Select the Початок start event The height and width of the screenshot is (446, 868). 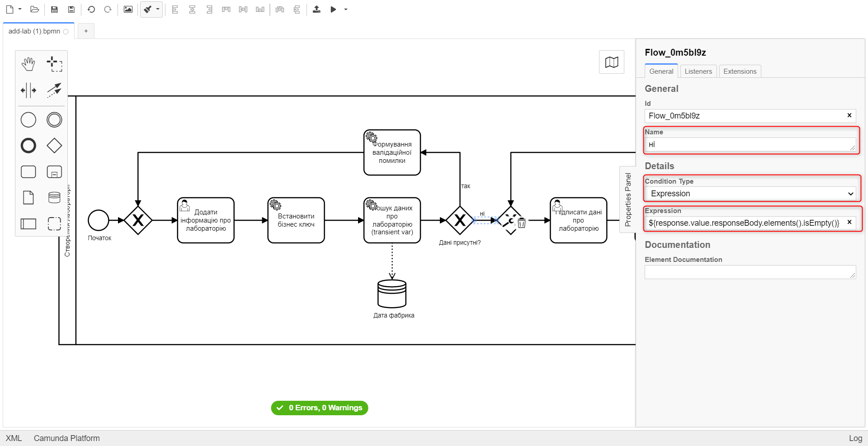click(x=99, y=220)
